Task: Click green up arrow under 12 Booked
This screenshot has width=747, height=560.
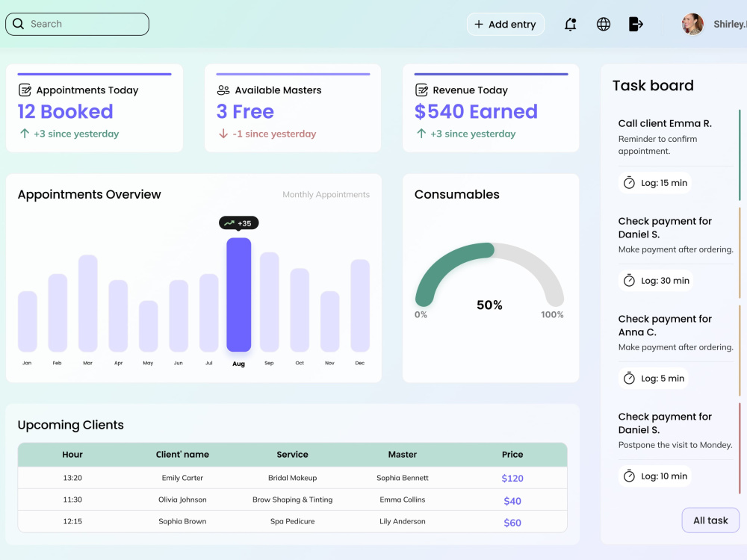Action: pyautogui.click(x=25, y=134)
